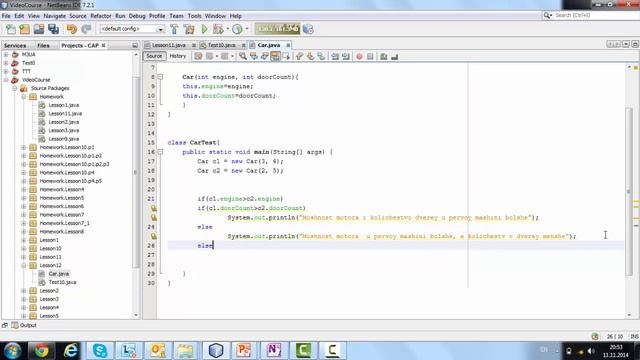This screenshot has width=640, height=360.
Task: Click the Find Selection magnifier icon
Action: pyautogui.click(x=243, y=56)
